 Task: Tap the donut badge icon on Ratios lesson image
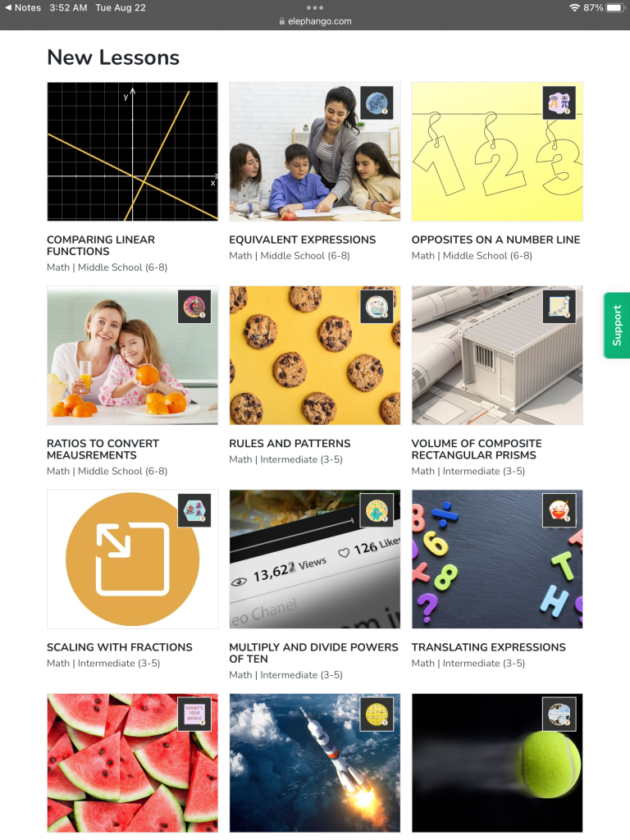tap(194, 307)
